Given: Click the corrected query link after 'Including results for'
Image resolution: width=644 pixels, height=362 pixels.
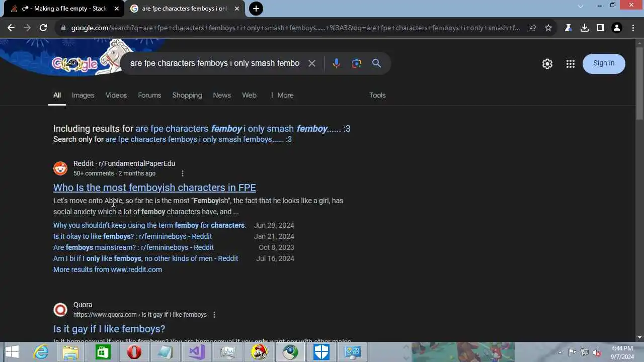Looking at the screenshot, I should (x=243, y=129).
